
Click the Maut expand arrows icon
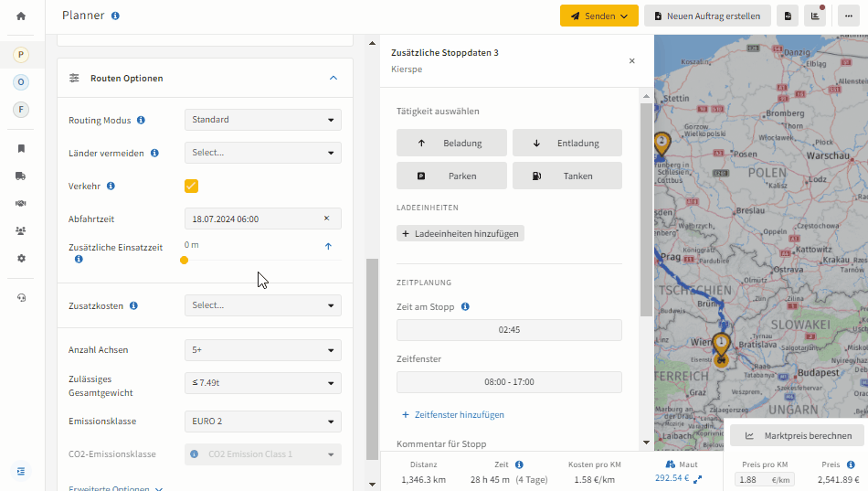(x=697, y=479)
